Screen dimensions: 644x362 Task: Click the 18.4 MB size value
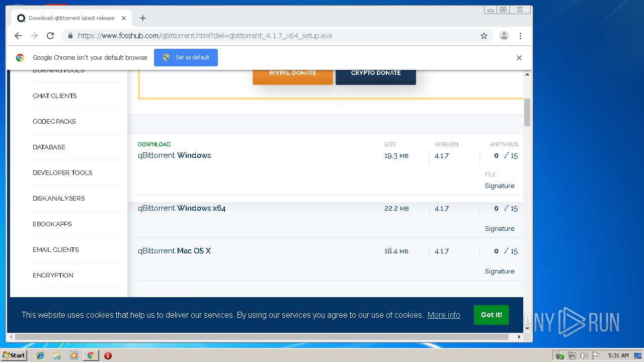[x=396, y=251]
